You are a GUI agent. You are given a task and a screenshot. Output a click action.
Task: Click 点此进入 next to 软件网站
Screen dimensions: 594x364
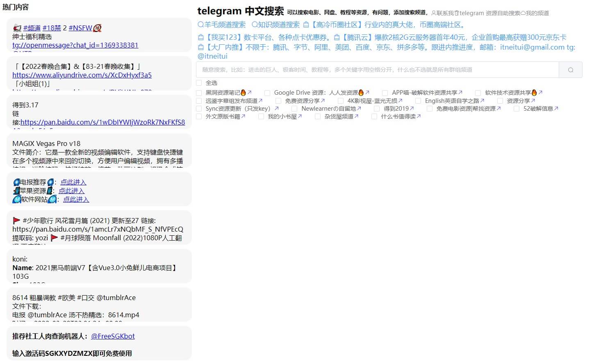pyautogui.click(x=76, y=199)
